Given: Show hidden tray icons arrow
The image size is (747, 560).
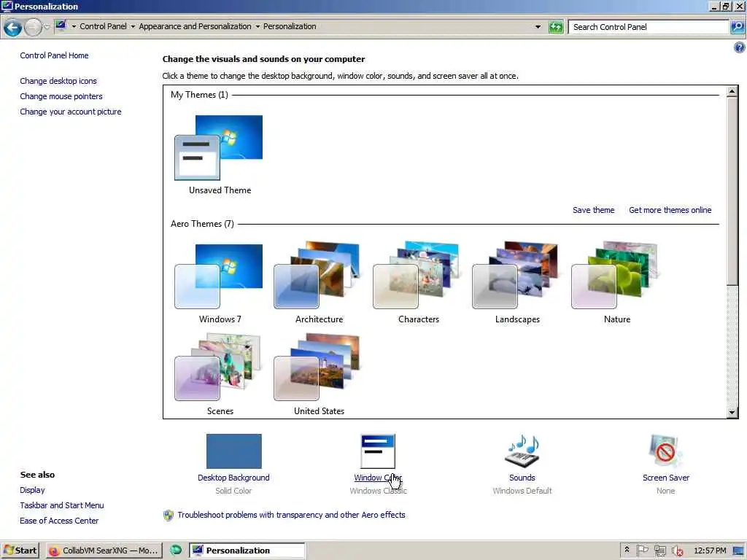Looking at the screenshot, I should click(x=627, y=550).
